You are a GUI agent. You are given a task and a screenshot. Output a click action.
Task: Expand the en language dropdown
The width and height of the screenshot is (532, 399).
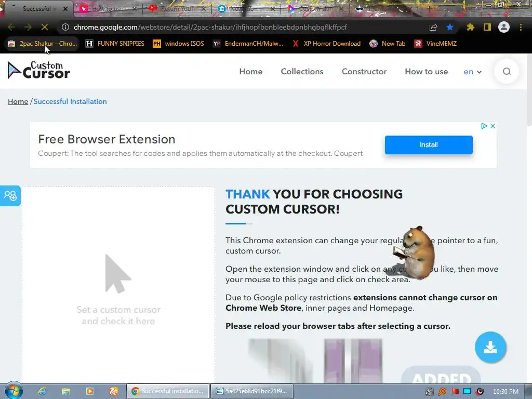point(473,72)
